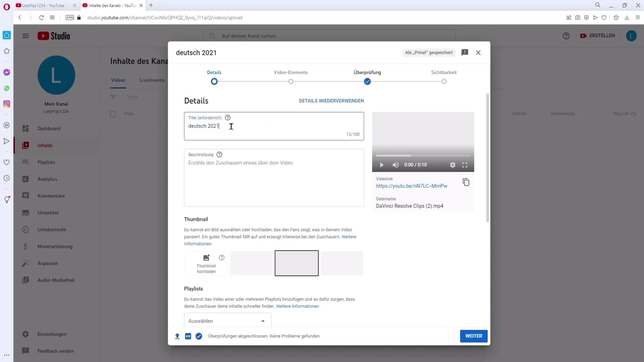Toggle the video fullscreen preview button

click(x=466, y=165)
